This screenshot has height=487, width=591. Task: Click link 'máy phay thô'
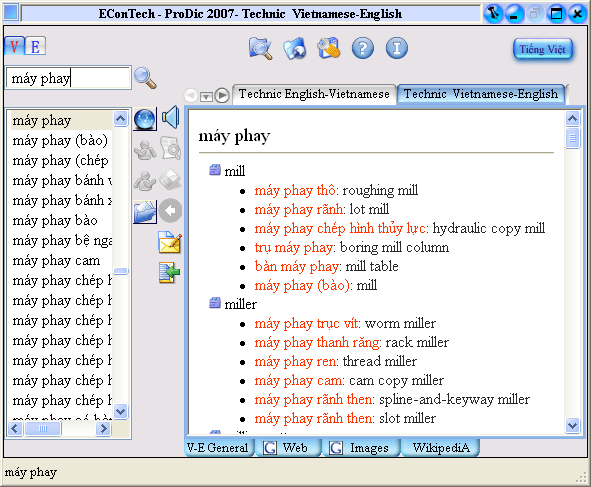click(x=295, y=190)
